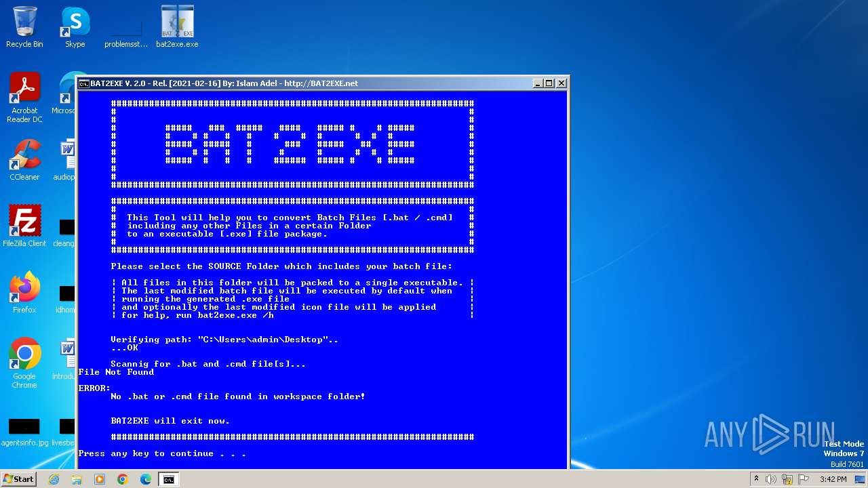Viewport: 868px width, 488px height.
Task: Click the 'ERROR:' line in console
Action: click(94, 388)
